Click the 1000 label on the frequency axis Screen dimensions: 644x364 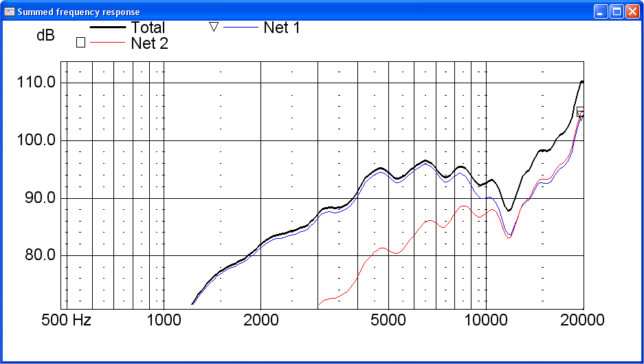coord(164,320)
